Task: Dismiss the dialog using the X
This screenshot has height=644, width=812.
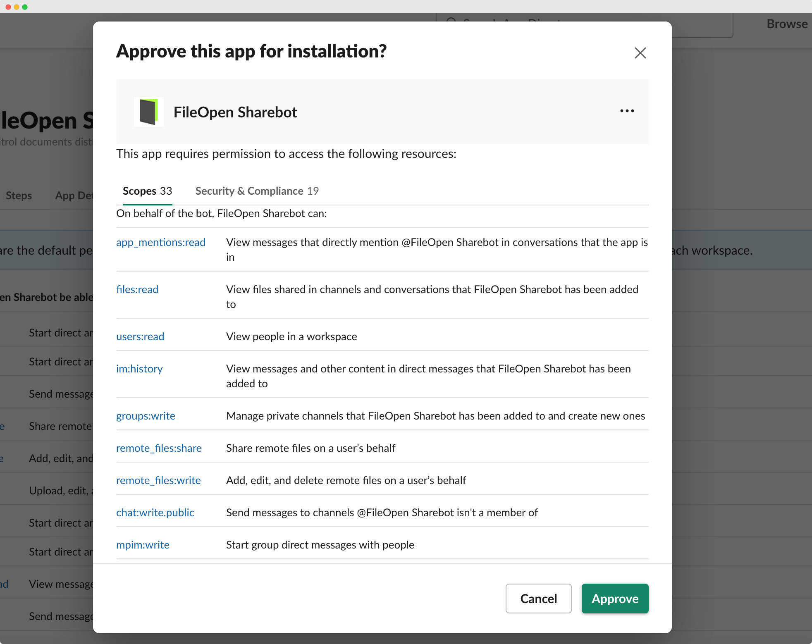Action: pyautogui.click(x=640, y=53)
